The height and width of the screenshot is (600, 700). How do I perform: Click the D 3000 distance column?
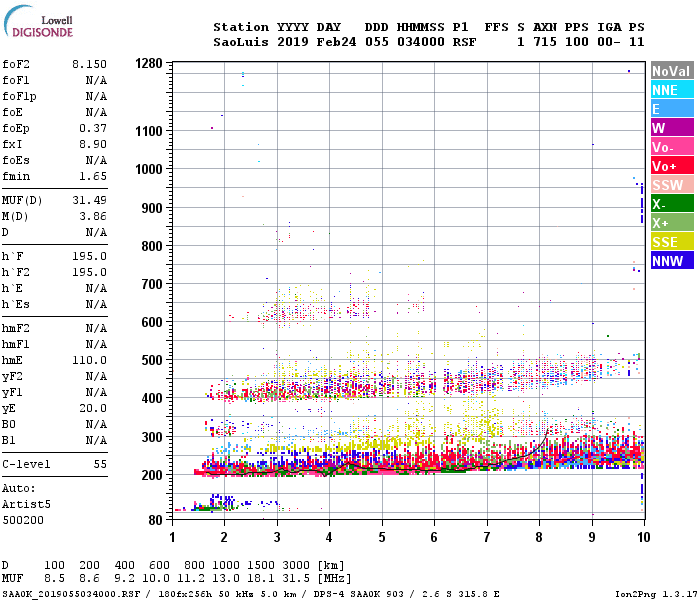click(296, 566)
